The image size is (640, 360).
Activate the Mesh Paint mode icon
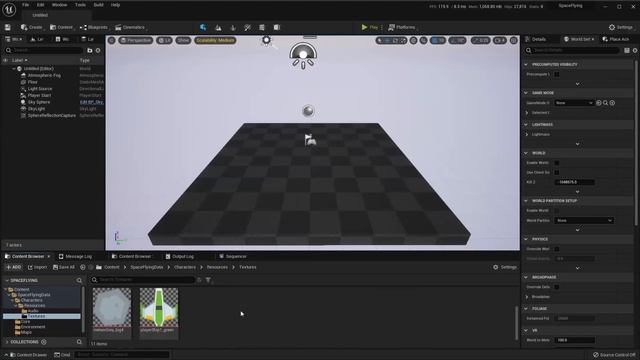click(x=247, y=27)
